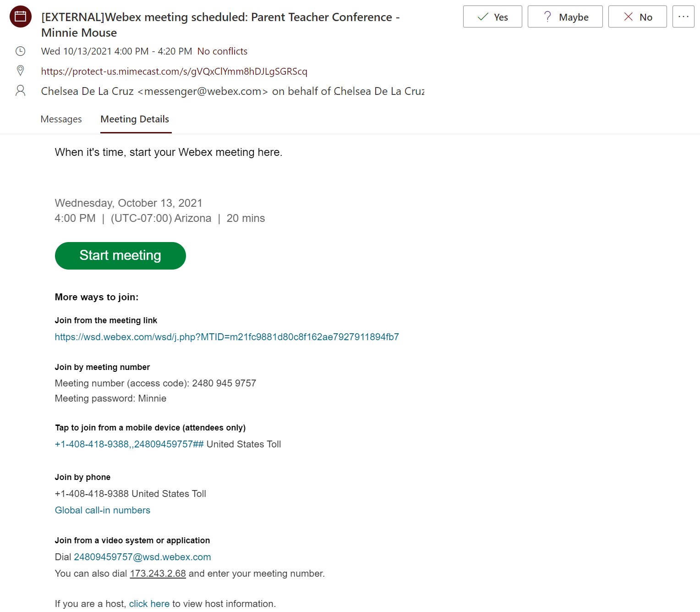The height and width of the screenshot is (612, 700).
Task: Click the meeting title Parent Teacher Conference
Action: (x=220, y=25)
